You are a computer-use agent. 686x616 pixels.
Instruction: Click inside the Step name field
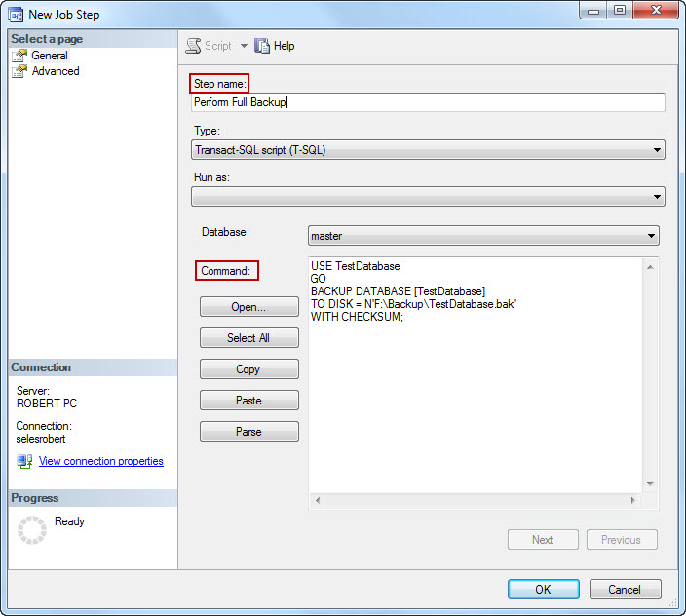tap(429, 102)
